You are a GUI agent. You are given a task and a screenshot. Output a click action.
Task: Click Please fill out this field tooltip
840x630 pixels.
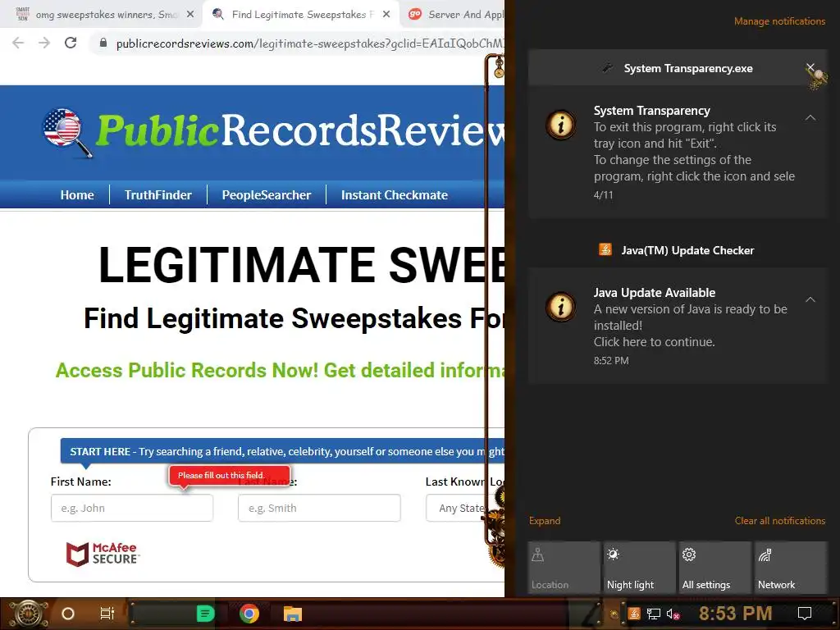pos(230,475)
